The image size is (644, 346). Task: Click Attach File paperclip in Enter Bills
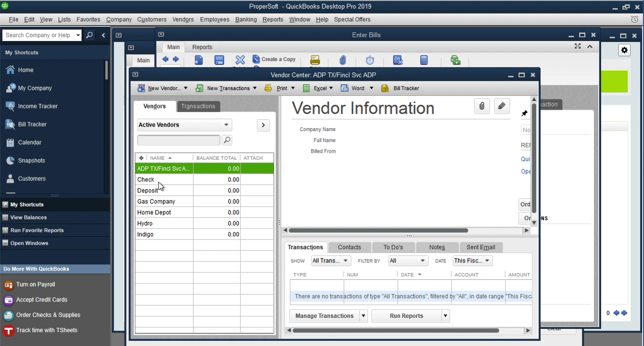(x=343, y=60)
